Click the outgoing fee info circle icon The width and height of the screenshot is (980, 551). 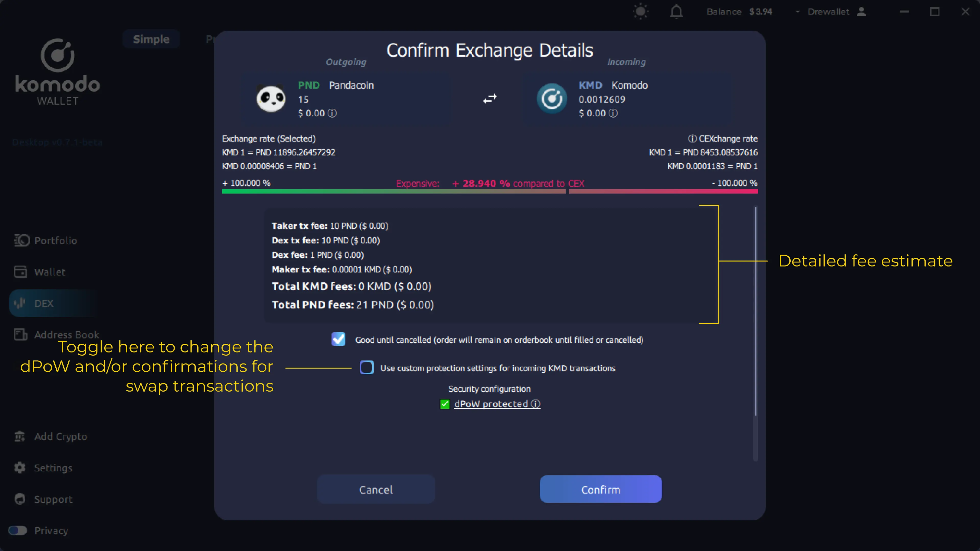(333, 113)
